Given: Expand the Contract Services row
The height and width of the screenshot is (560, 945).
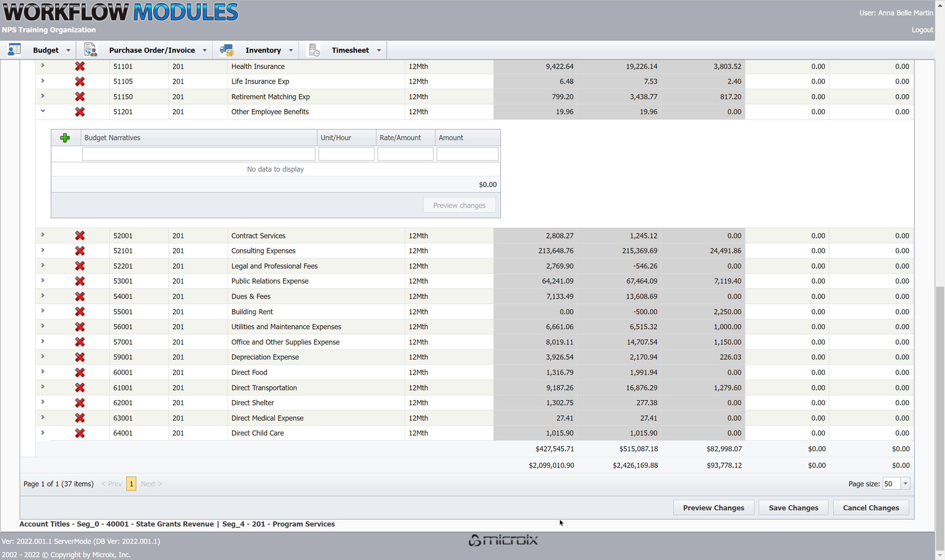Looking at the screenshot, I should (43, 235).
